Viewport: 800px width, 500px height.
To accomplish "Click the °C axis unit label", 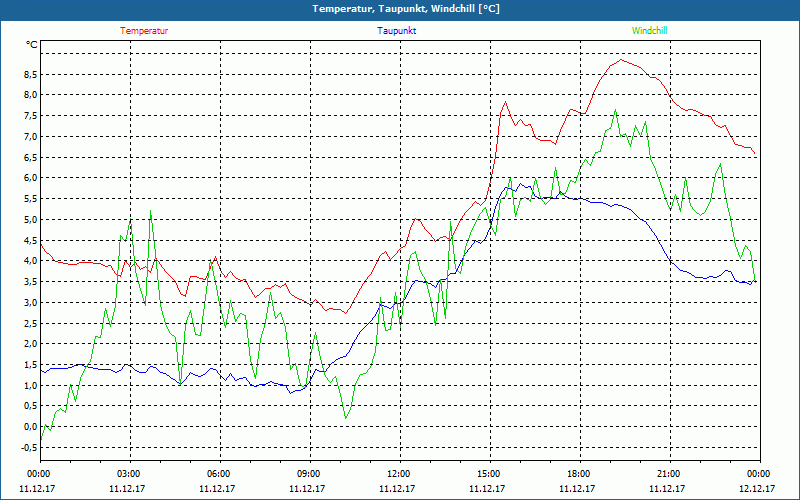I will point(32,45).
